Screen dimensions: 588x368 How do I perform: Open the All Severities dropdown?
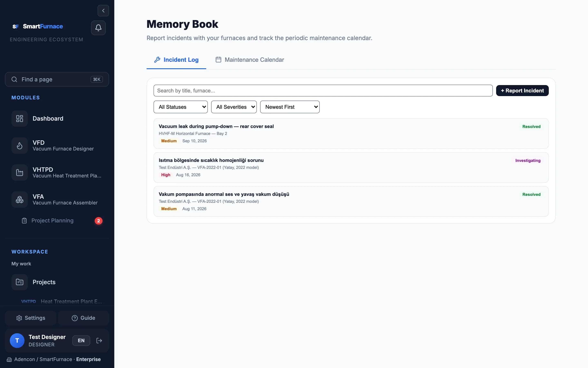(x=234, y=107)
